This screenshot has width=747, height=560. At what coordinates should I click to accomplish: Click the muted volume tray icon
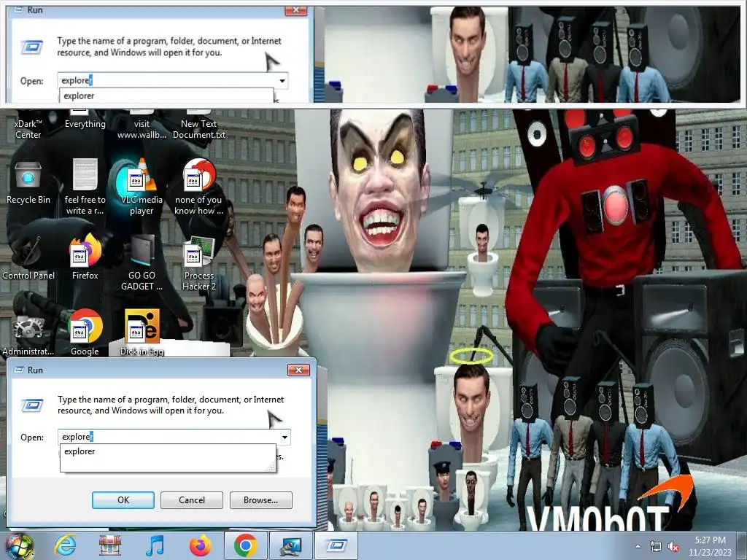click(x=673, y=546)
